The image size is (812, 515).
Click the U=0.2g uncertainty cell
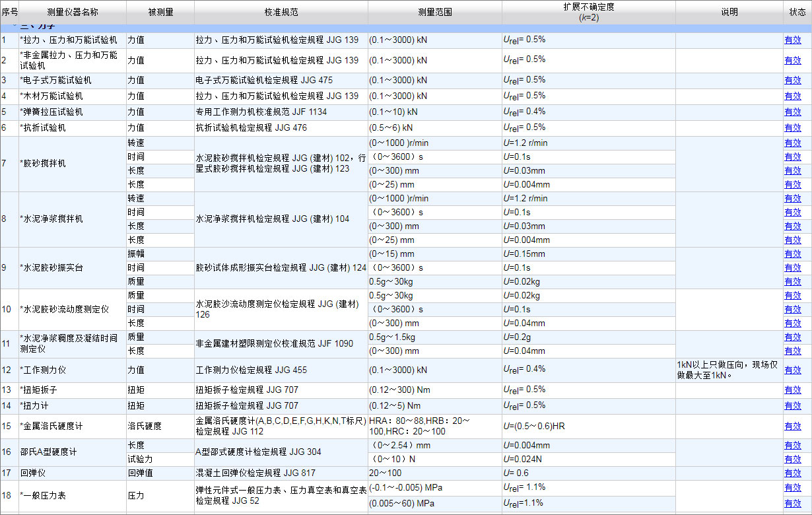pyautogui.click(x=588, y=337)
